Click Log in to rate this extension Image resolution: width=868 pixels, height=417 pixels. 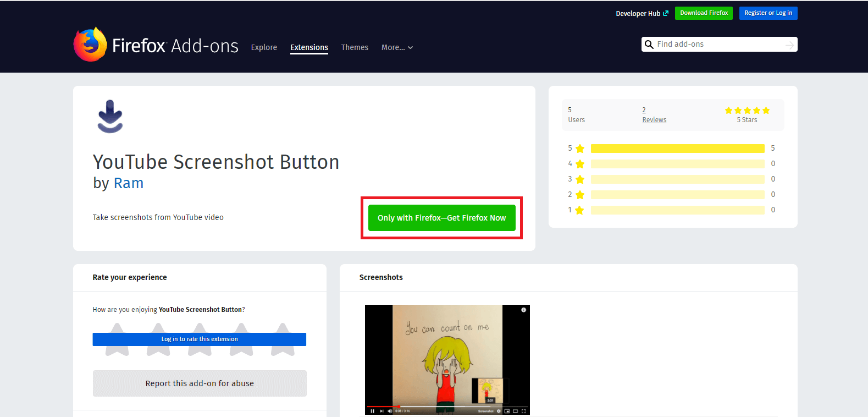tap(200, 339)
